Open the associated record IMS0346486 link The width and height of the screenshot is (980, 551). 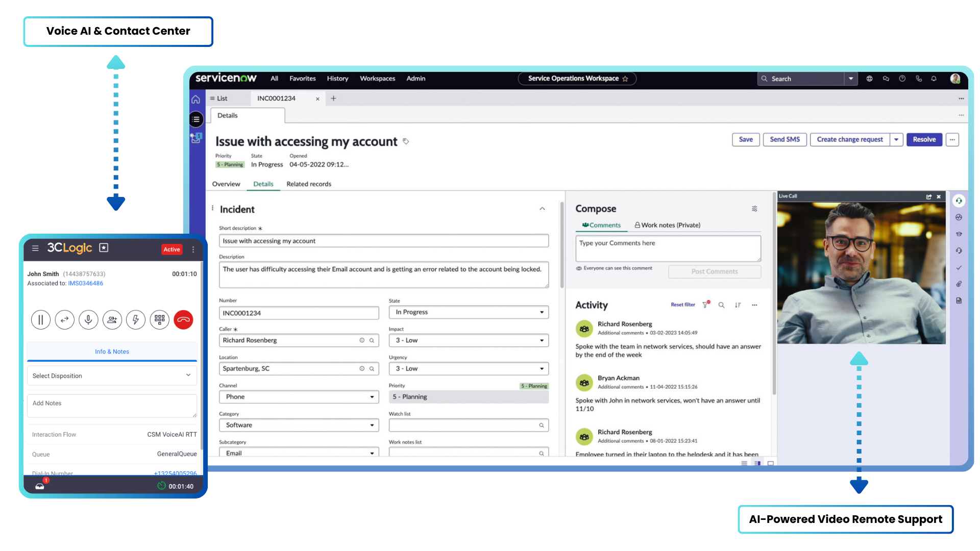tap(85, 283)
